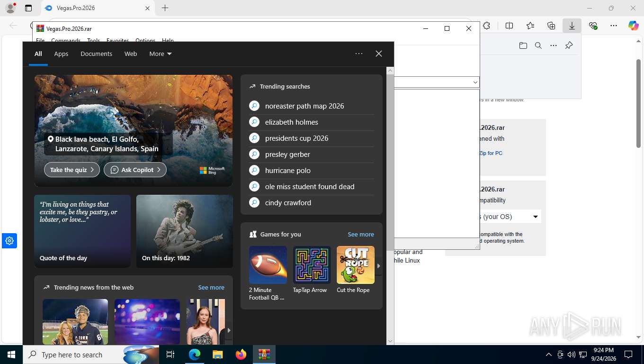Open WinRAR Options menu

point(145,41)
